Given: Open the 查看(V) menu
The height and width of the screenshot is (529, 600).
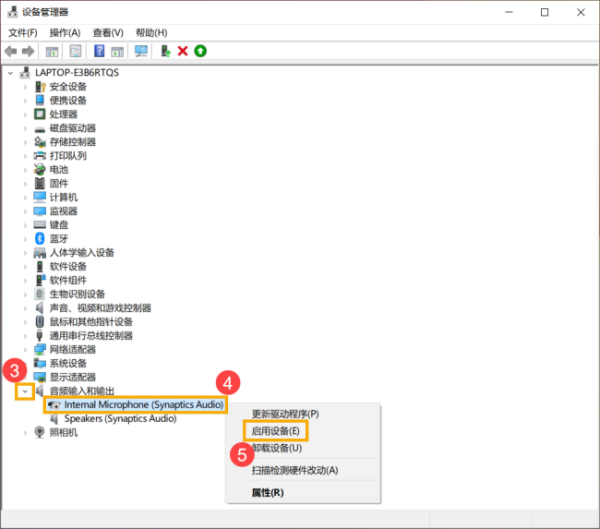Looking at the screenshot, I should 108,33.
